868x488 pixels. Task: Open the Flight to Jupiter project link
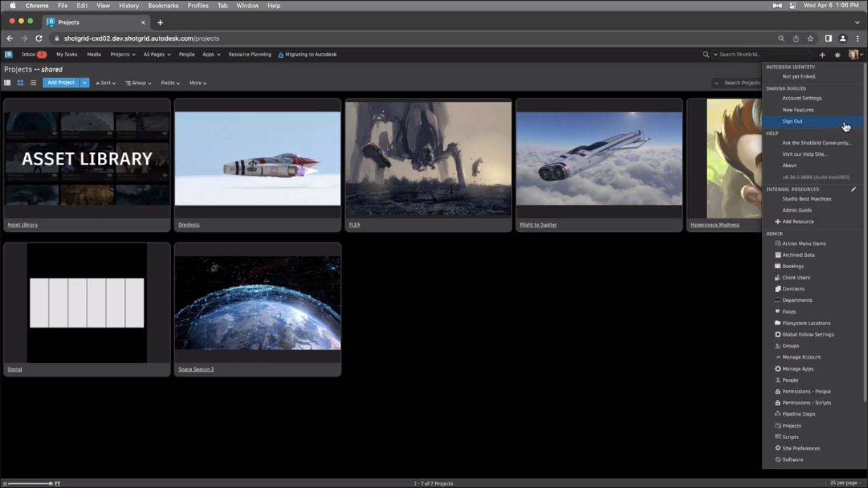538,225
